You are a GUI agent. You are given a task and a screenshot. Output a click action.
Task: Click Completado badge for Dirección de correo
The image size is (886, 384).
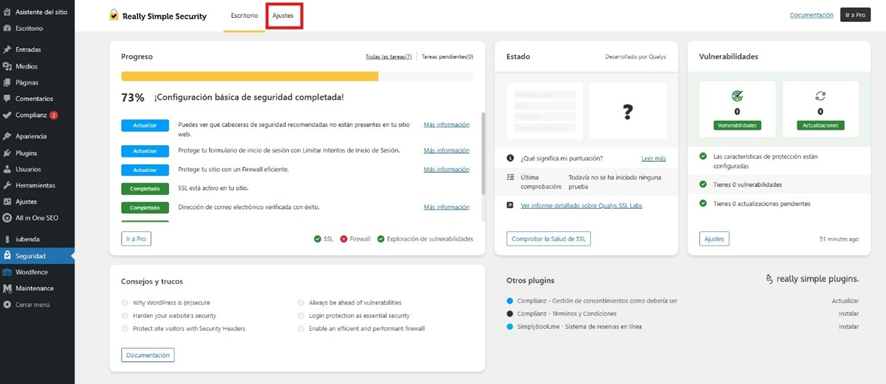tap(145, 208)
